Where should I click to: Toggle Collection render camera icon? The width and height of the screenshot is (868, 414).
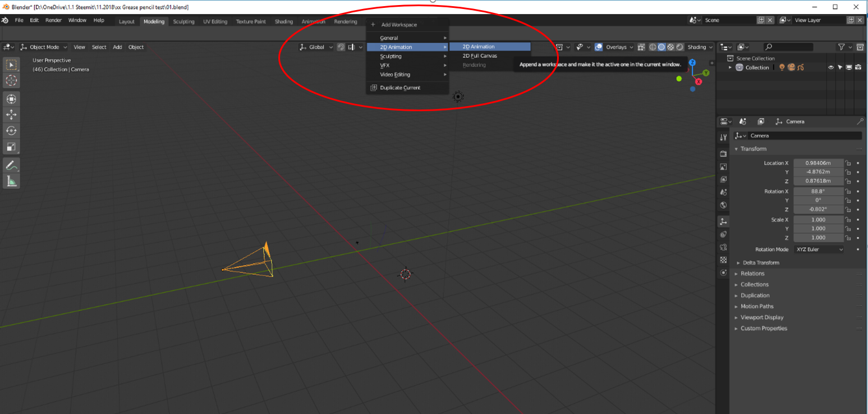[858, 67]
